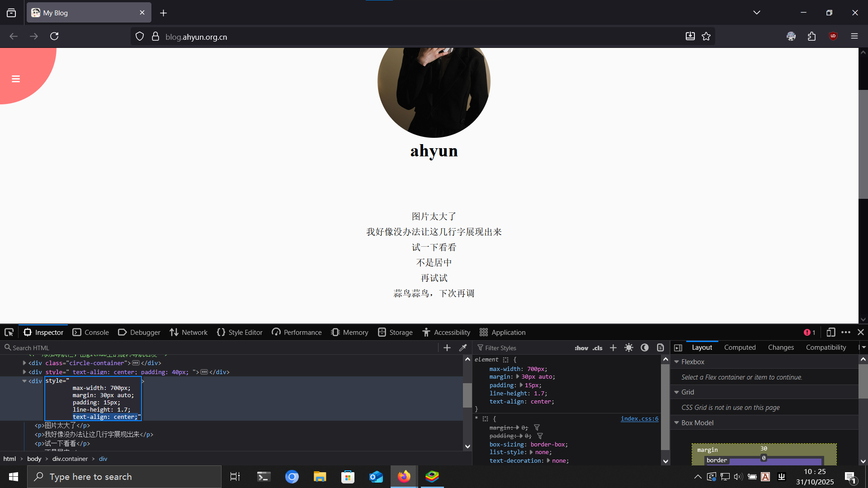This screenshot has width=868, height=488.
Task: Toggle the .cls classes panel
Action: 598,348
